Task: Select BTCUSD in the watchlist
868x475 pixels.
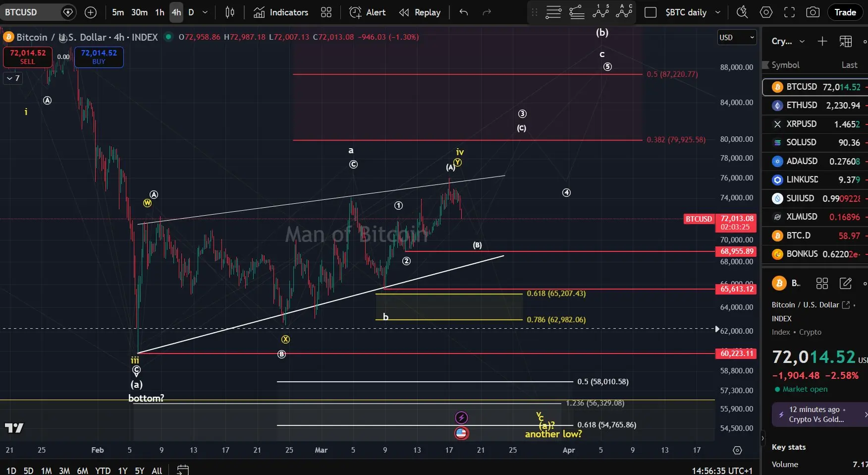Action: [x=815, y=87]
